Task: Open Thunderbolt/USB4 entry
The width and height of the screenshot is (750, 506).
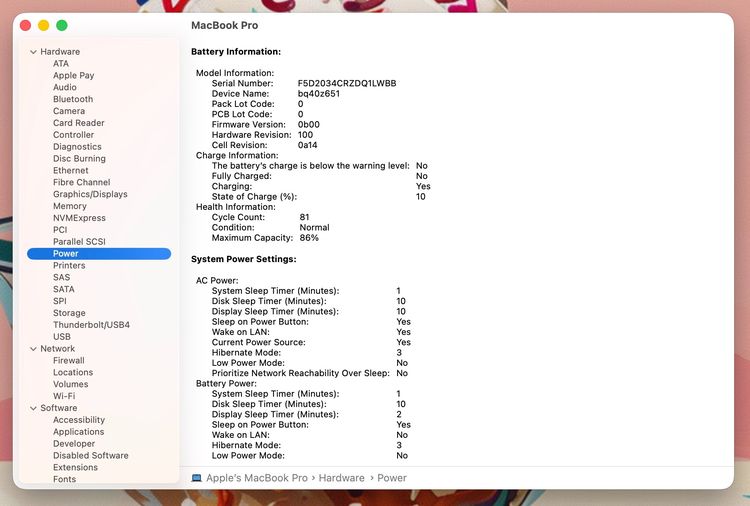Action: tap(91, 325)
